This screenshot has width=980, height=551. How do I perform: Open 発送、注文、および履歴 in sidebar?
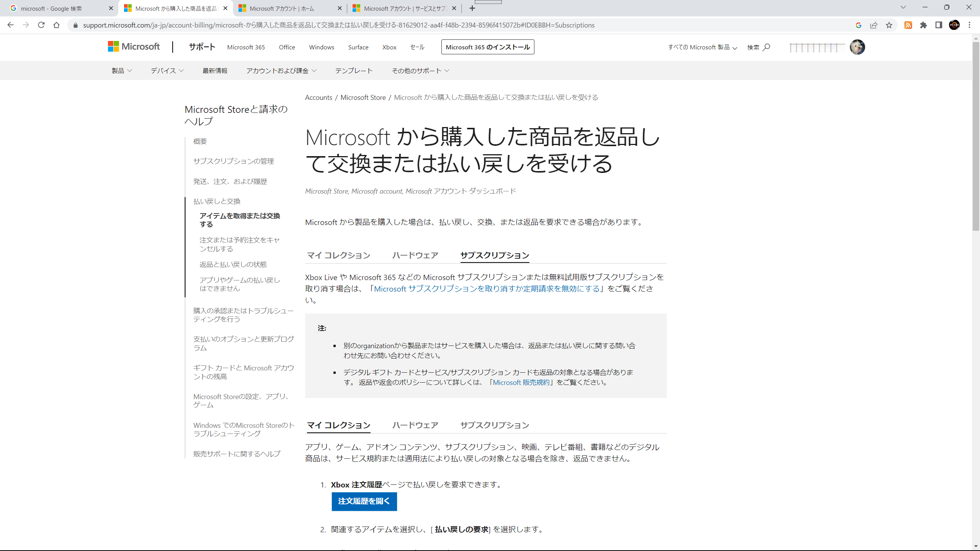tap(230, 182)
